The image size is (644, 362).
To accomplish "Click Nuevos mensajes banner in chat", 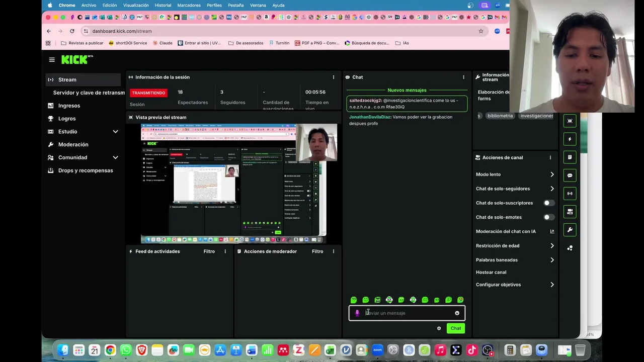I will (x=407, y=90).
